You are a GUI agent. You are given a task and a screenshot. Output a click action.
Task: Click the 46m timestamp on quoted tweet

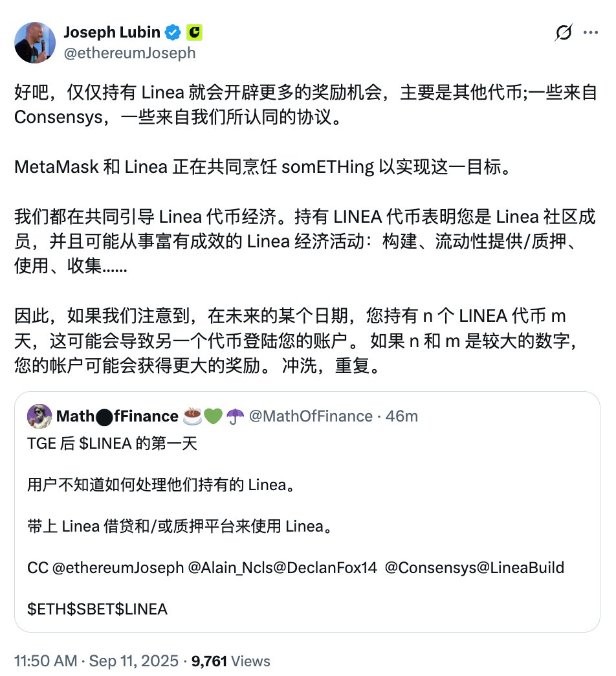[401, 416]
